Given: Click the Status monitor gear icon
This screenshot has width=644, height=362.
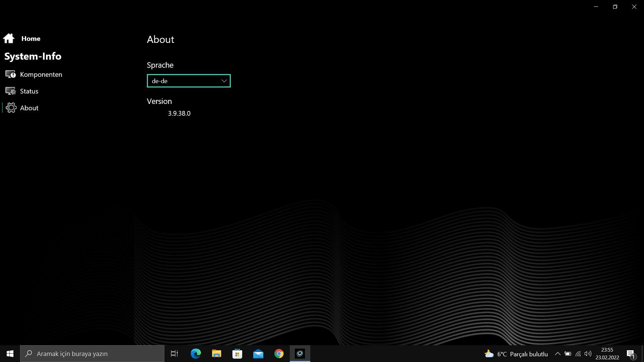Looking at the screenshot, I should [10, 91].
